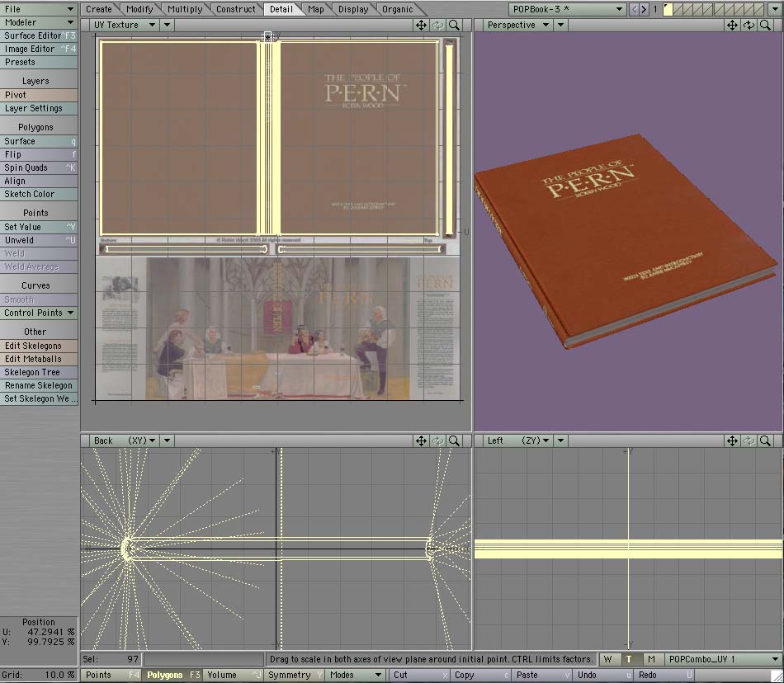The image size is (784, 683).
Task: Click the Copy button
Action: 480,675
